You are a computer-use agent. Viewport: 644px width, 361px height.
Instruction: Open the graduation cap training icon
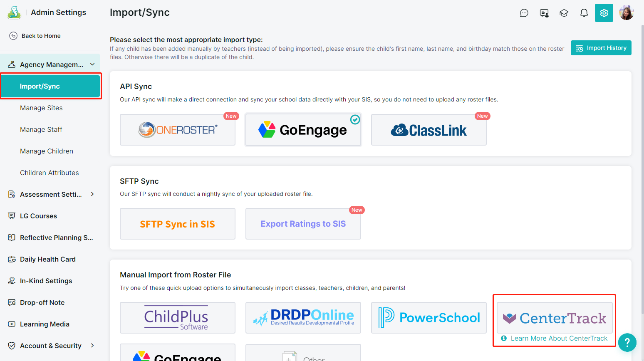coord(564,13)
